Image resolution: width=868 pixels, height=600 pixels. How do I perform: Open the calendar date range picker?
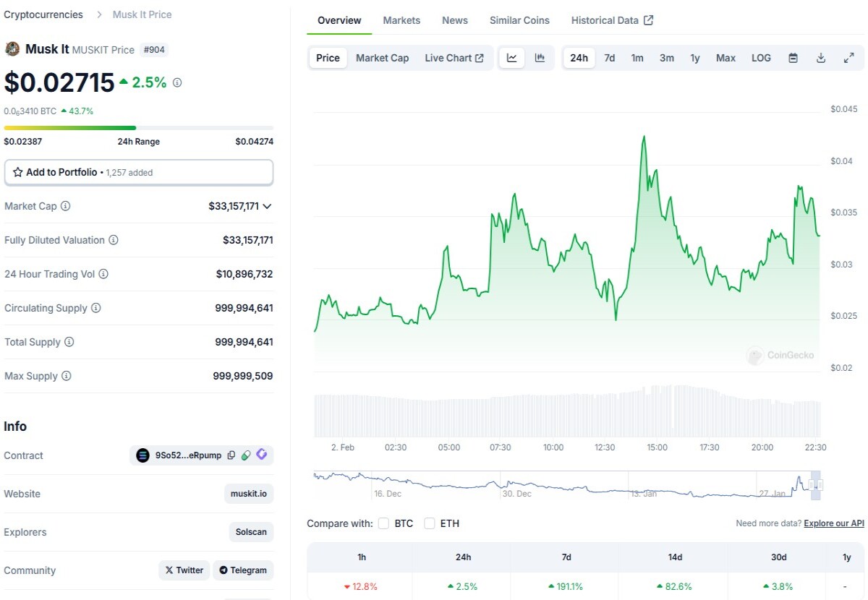pos(793,58)
